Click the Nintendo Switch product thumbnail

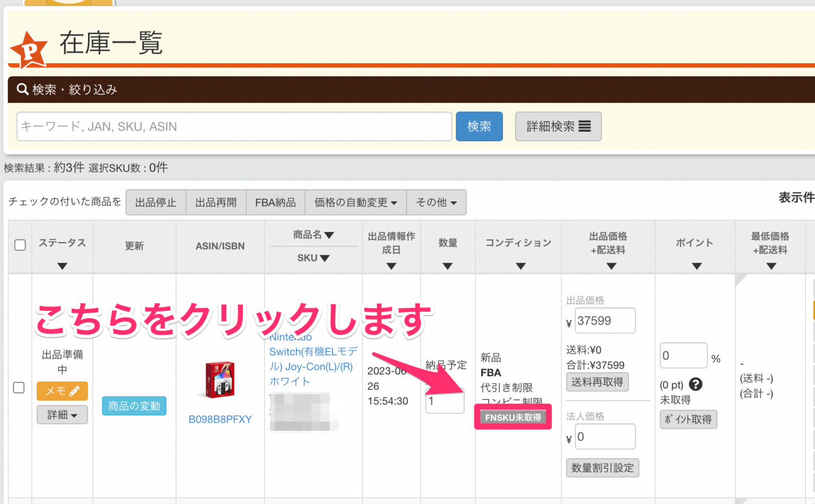tap(220, 379)
